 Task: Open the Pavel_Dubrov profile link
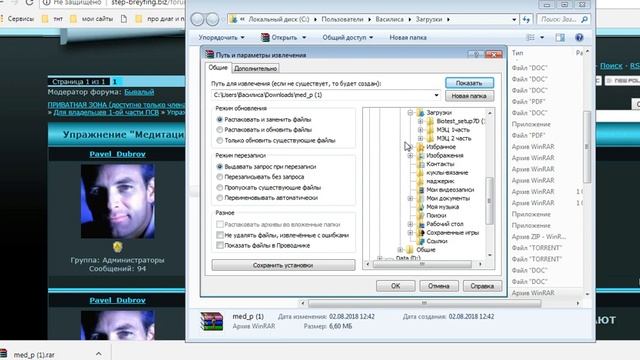[x=118, y=154]
